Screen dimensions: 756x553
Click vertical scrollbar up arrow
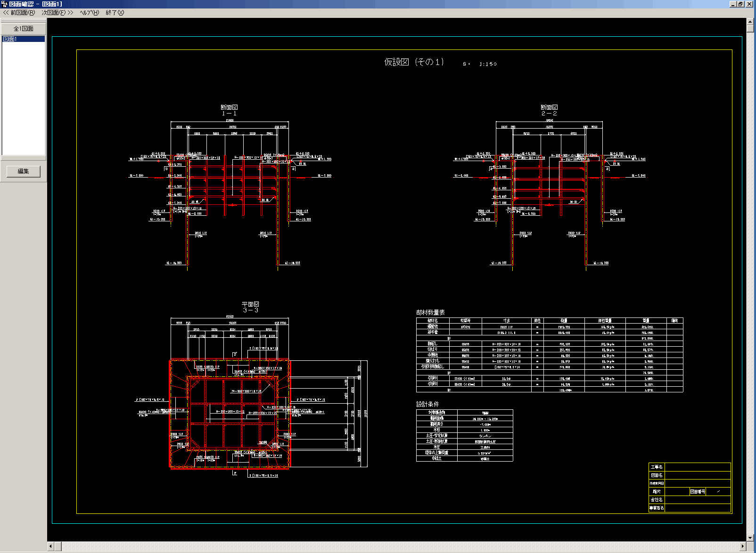(x=750, y=22)
